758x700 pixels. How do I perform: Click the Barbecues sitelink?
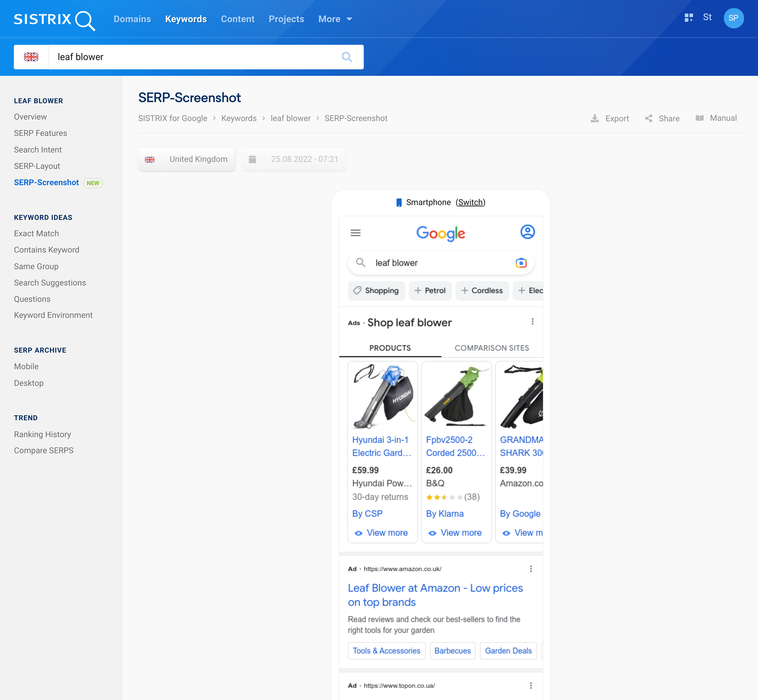pyautogui.click(x=452, y=651)
